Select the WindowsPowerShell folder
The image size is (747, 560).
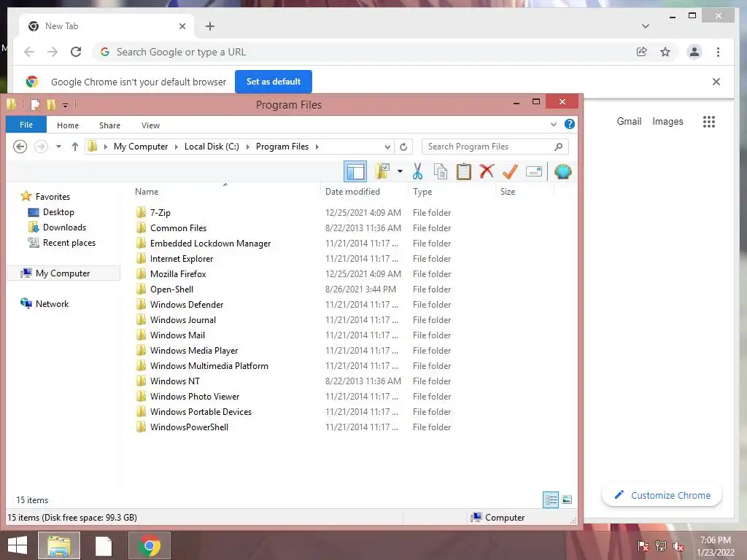(182, 427)
